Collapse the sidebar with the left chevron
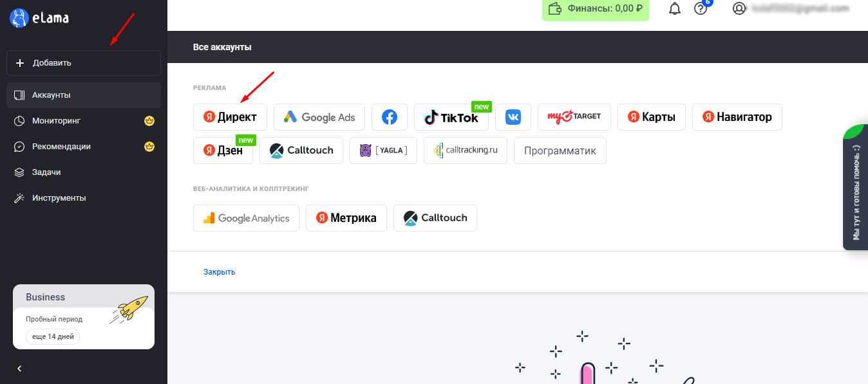This screenshot has height=384, width=868. 19,369
